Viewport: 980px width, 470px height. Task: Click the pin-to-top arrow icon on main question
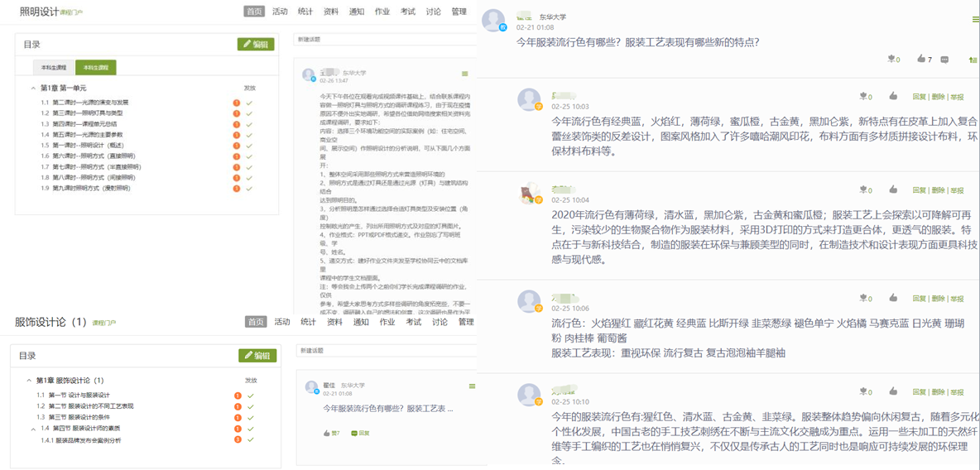[973, 60]
